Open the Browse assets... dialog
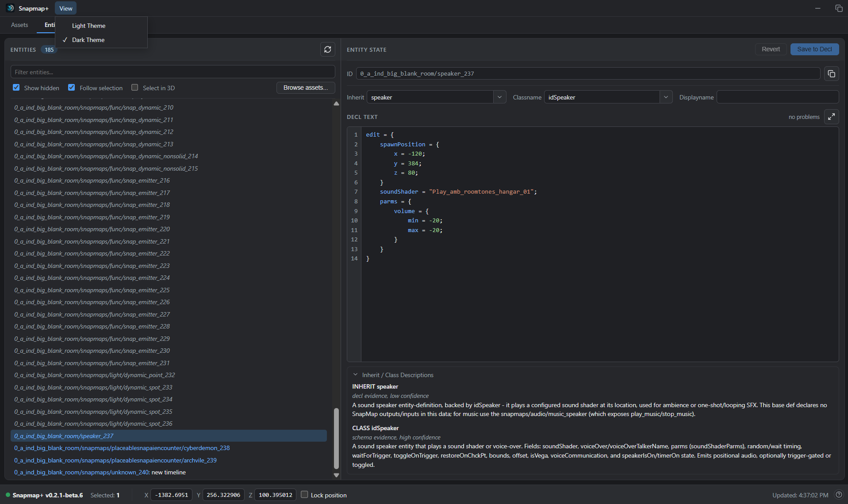The image size is (848, 504). 306,88
